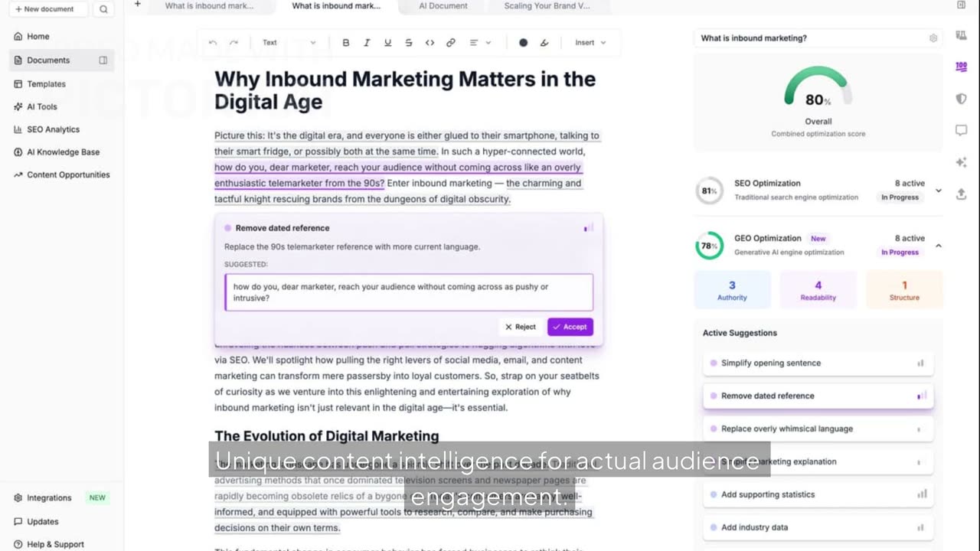Switch to the first 'What is inbound mark...' tab

209,5
